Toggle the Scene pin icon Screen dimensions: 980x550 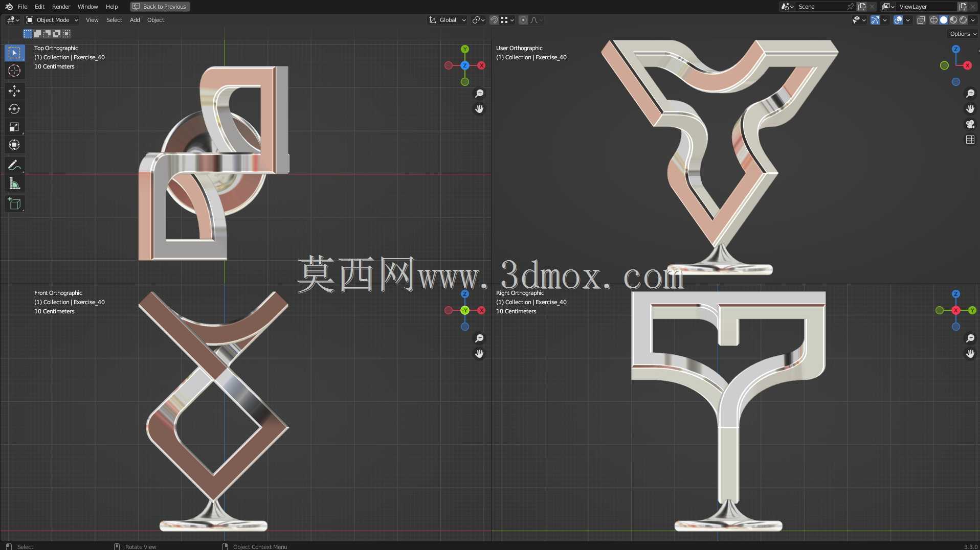[850, 7]
